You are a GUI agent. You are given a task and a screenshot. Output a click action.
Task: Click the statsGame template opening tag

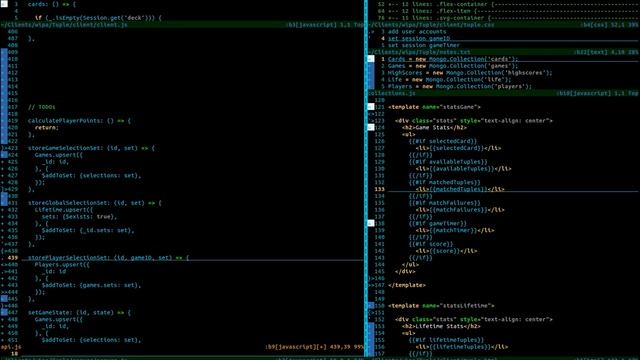pos(434,107)
